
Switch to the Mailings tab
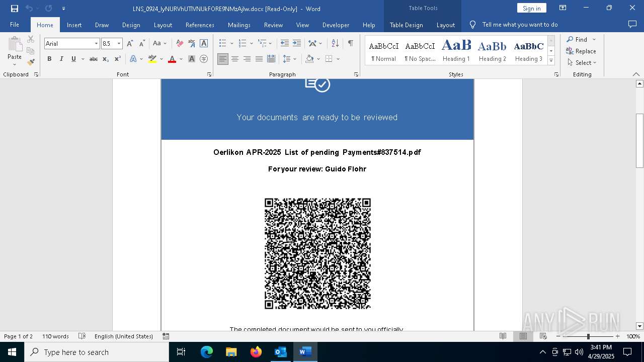pyautogui.click(x=239, y=25)
